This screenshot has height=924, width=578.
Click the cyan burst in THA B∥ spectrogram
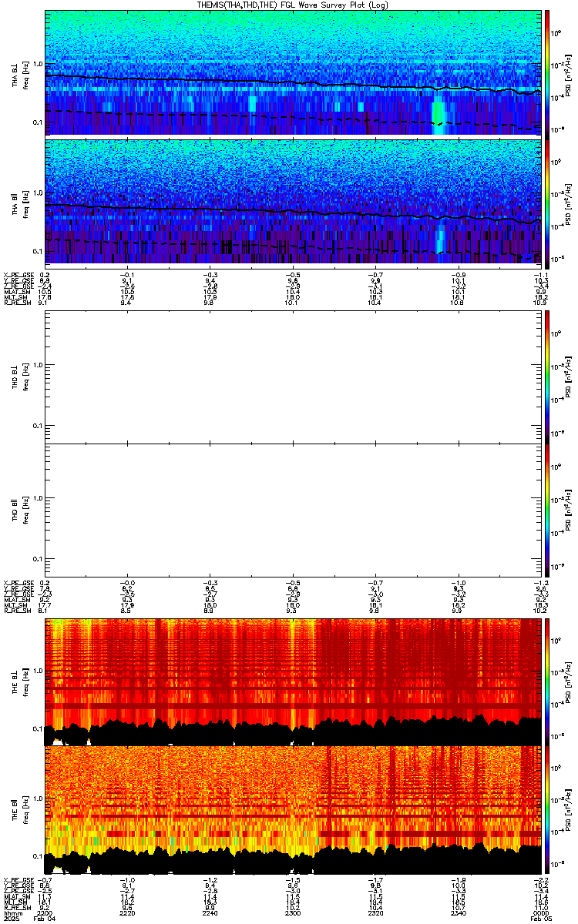(440, 239)
